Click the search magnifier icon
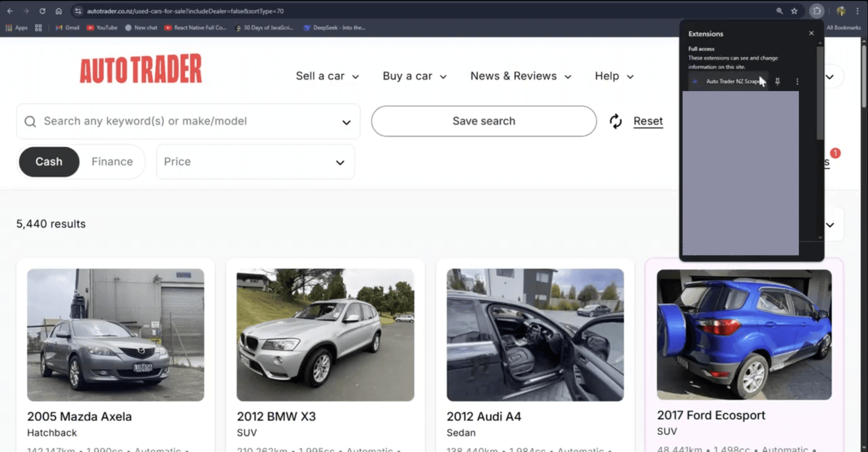Viewport: 868px width, 452px height. point(30,121)
